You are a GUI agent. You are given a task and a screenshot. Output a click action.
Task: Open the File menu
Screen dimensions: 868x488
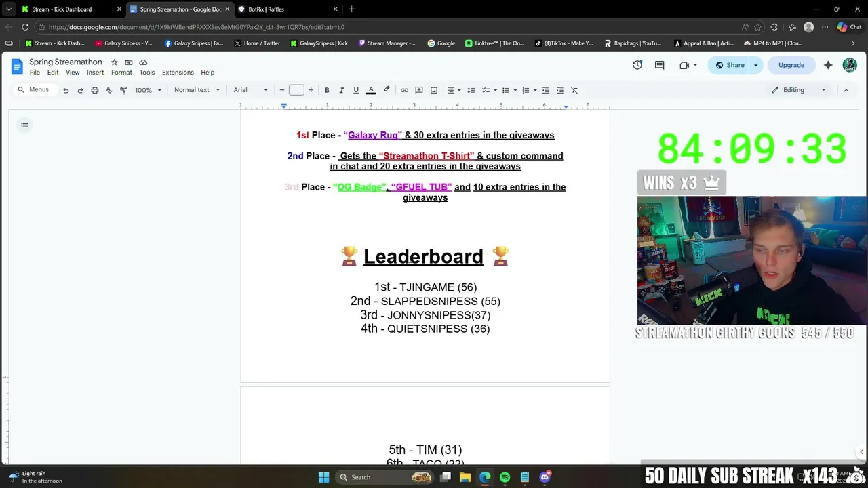[x=35, y=73]
